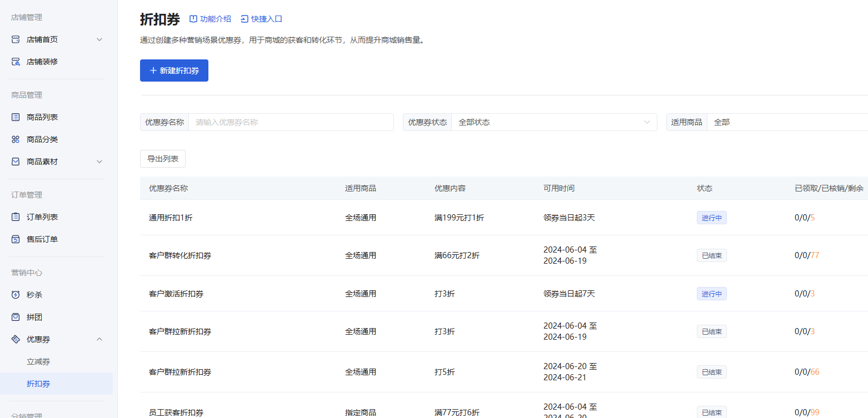Click the 客户激活折扣券 coupon name

tap(176, 294)
